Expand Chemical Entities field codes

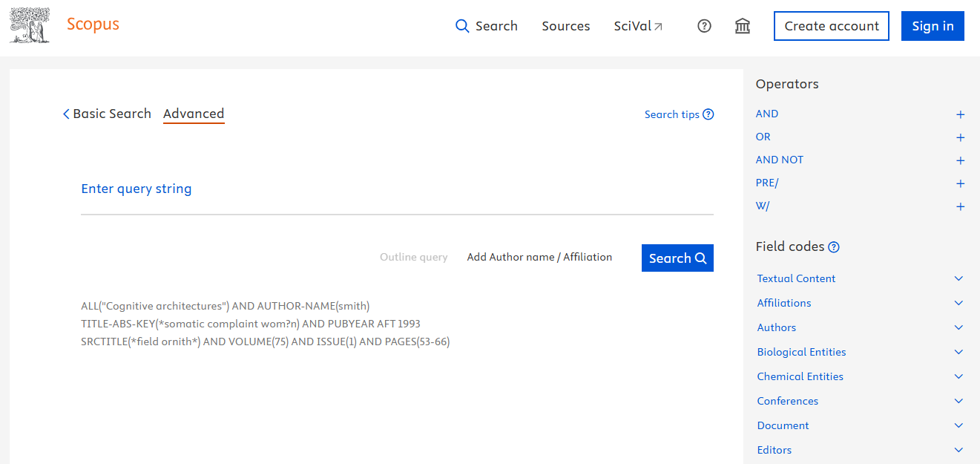(x=958, y=376)
